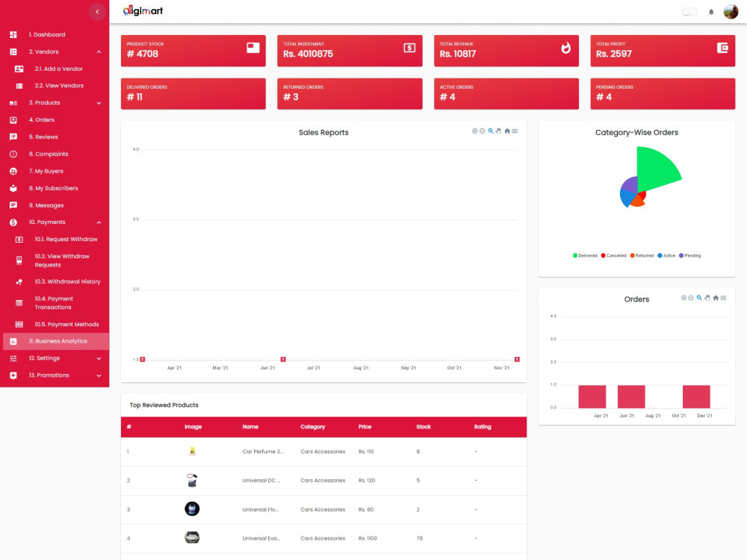747x560 pixels.
Task: Click the Car Perfume product thumbnail
Action: click(x=192, y=452)
